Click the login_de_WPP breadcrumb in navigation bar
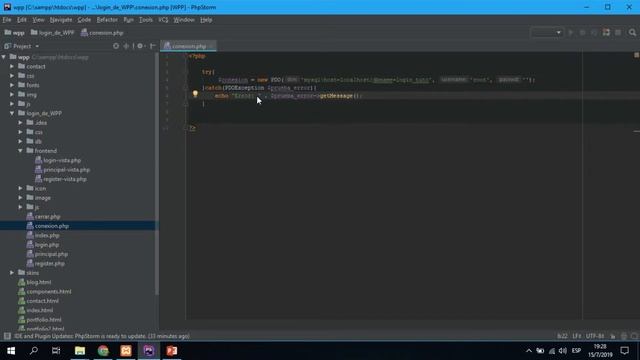The width and height of the screenshot is (640, 360). (53, 33)
